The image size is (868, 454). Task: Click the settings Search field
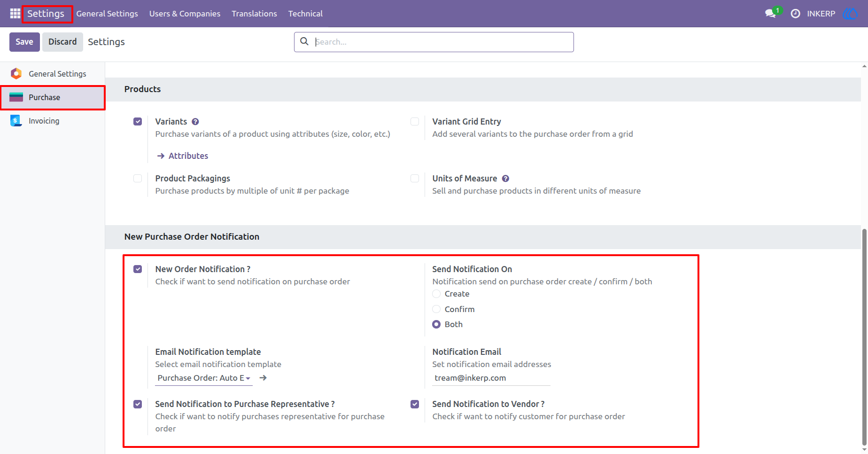coord(434,42)
